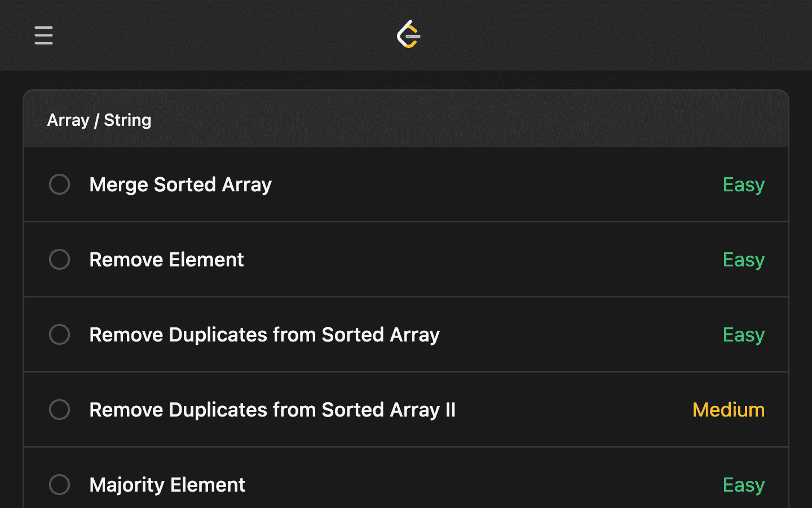812x508 pixels.
Task: Select the Remove Element list row
Action: [x=406, y=260]
